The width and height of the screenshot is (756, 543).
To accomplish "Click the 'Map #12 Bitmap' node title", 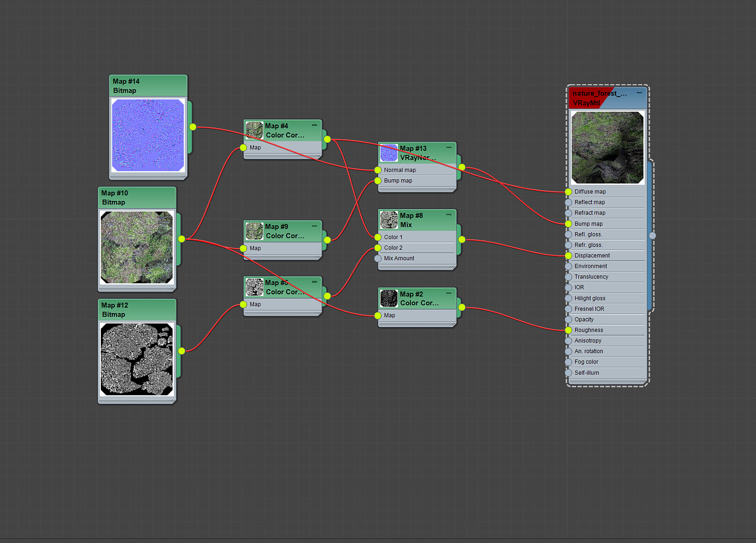I will coord(114,310).
